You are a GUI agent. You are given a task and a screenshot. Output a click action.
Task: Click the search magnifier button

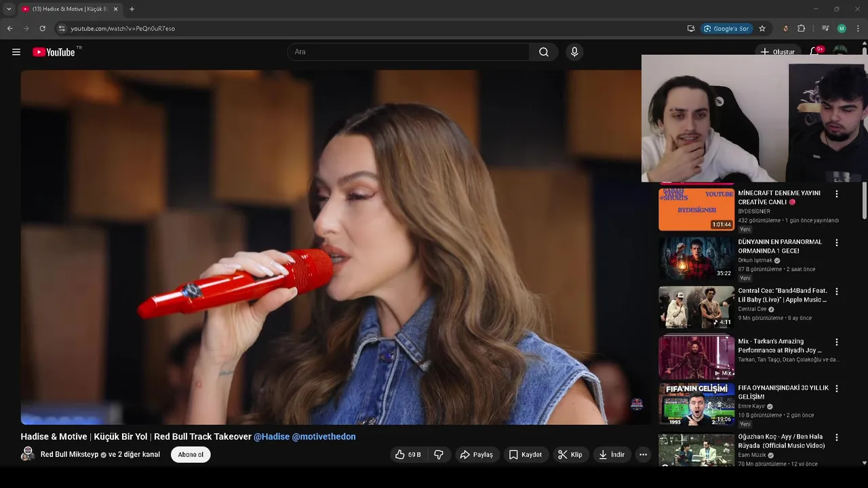544,52
